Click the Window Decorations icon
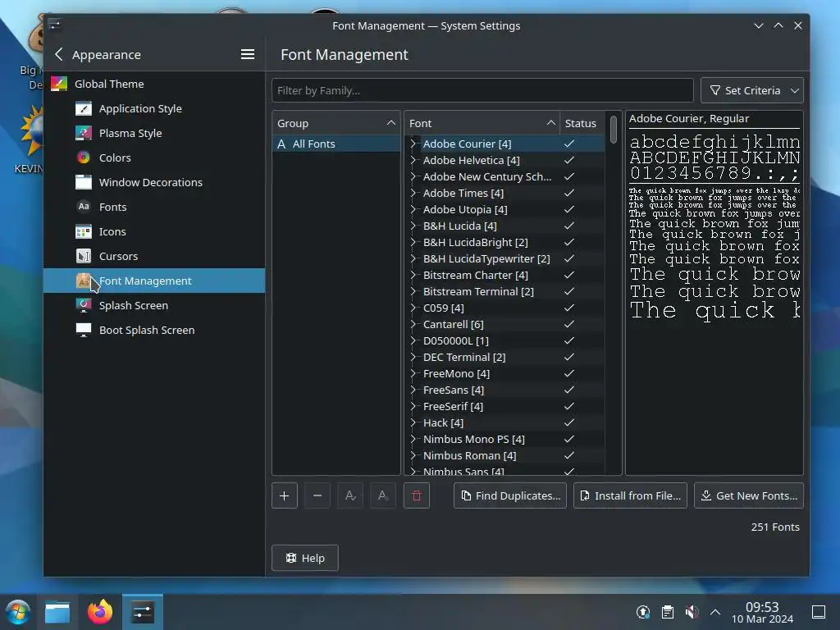Screen dimensions: 840x630 pos(84,182)
